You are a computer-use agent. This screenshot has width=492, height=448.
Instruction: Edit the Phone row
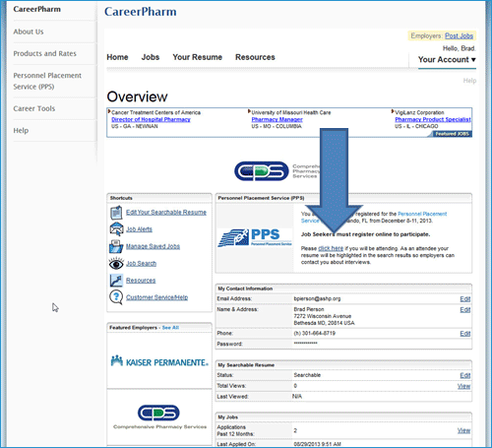(x=465, y=334)
